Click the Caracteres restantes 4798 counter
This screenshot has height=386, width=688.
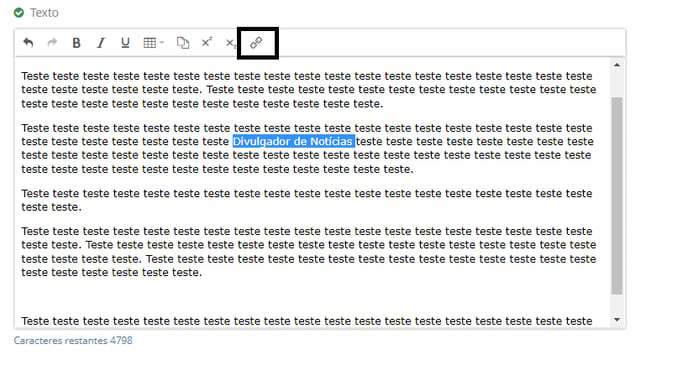[73, 340]
